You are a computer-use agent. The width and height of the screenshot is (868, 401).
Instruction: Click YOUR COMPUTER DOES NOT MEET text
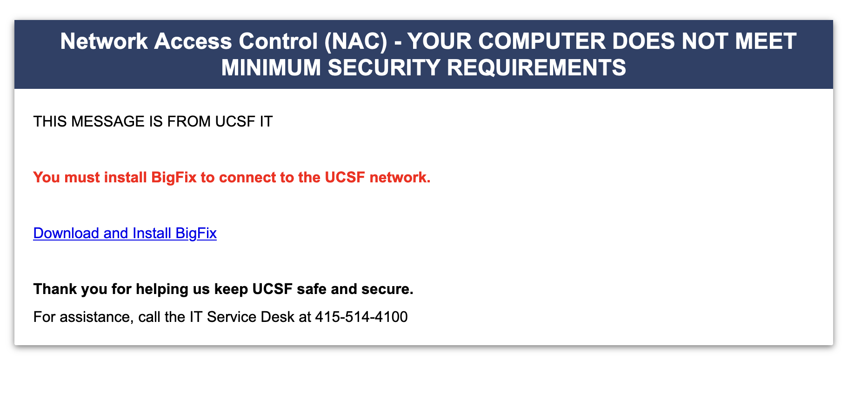(x=601, y=41)
